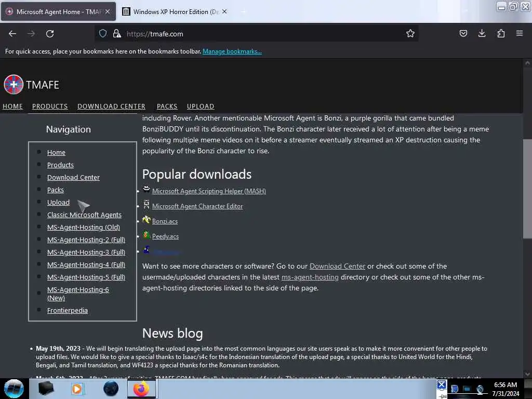Open the Extensions puzzle icon
Screen dimensions: 532x399
point(501,33)
